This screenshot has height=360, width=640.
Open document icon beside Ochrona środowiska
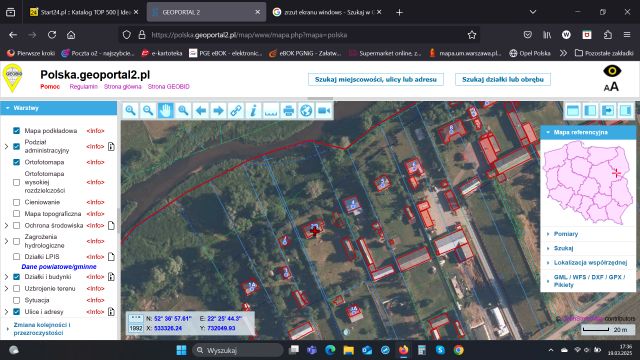(111, 225)
